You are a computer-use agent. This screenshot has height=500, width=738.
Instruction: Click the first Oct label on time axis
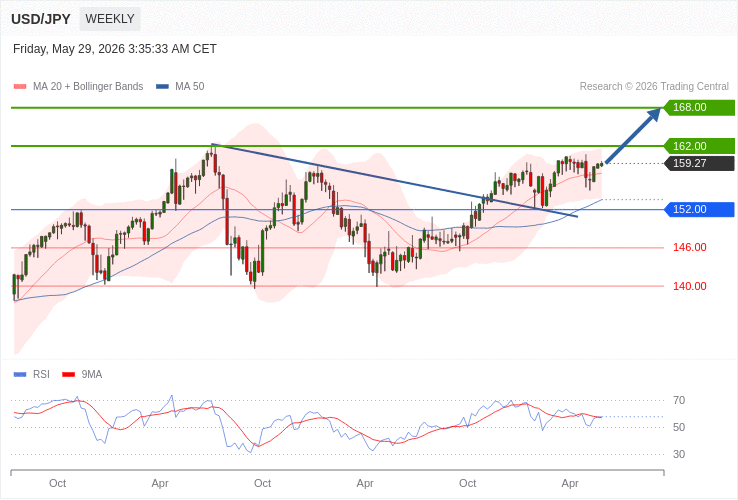point(57,484)
